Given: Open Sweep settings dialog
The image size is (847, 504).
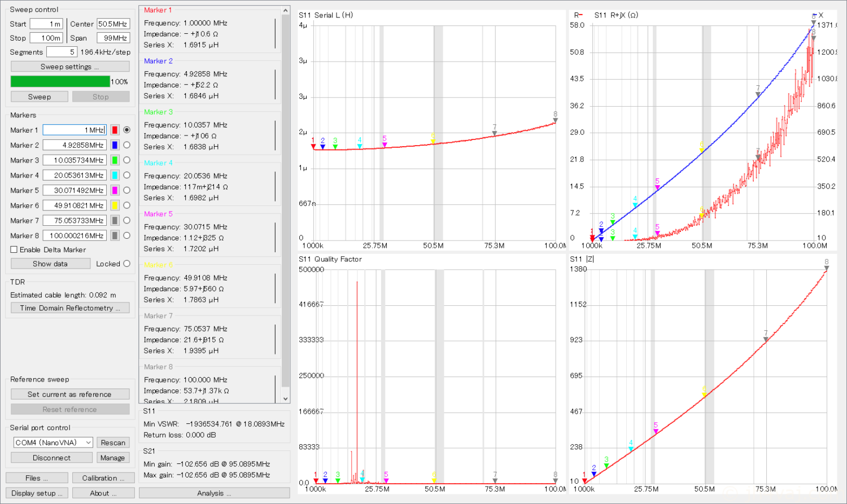Looking at the screenshot, I should 70,67.
